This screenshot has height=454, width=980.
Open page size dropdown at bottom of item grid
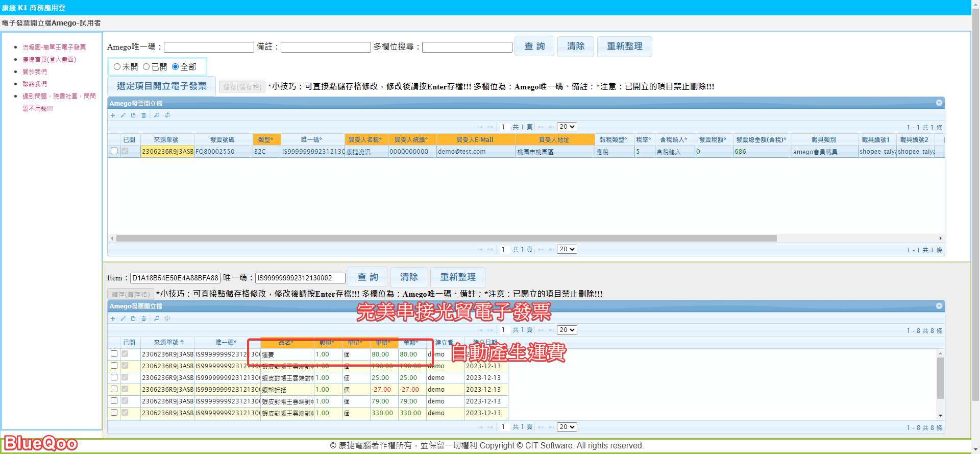tap(567, 427)
